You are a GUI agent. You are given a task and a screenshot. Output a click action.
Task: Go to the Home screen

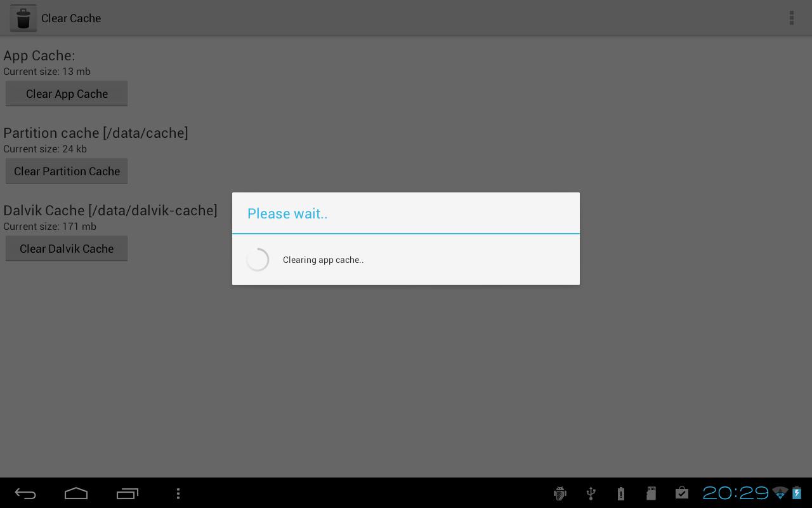76,493
